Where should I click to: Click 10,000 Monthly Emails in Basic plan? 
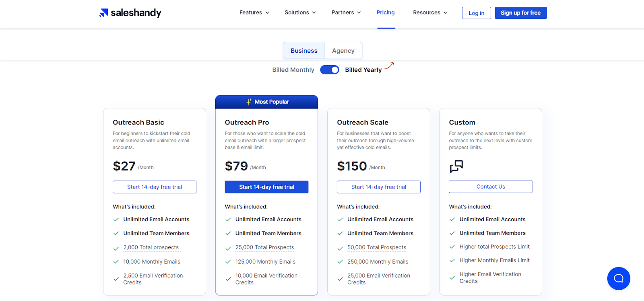pyautogui.click(x=152, y=262)
